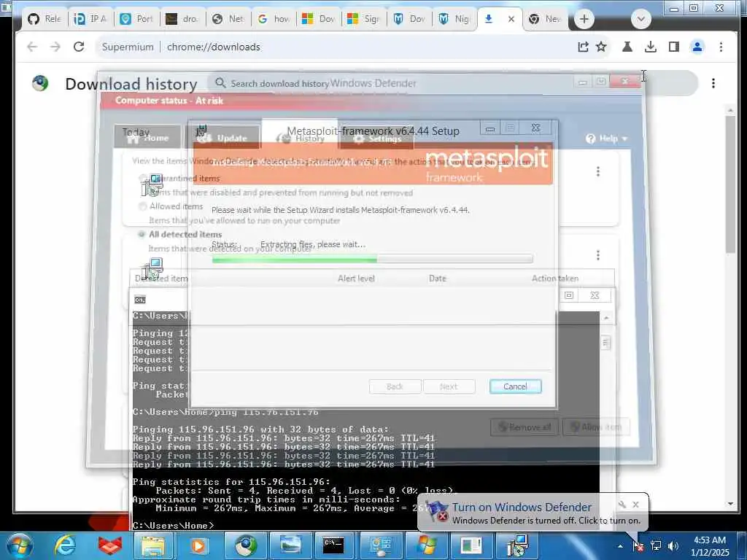Click the browser back arrow
Image resolution: width=747 pixels, height=560 pixels.
coord(32,47)
